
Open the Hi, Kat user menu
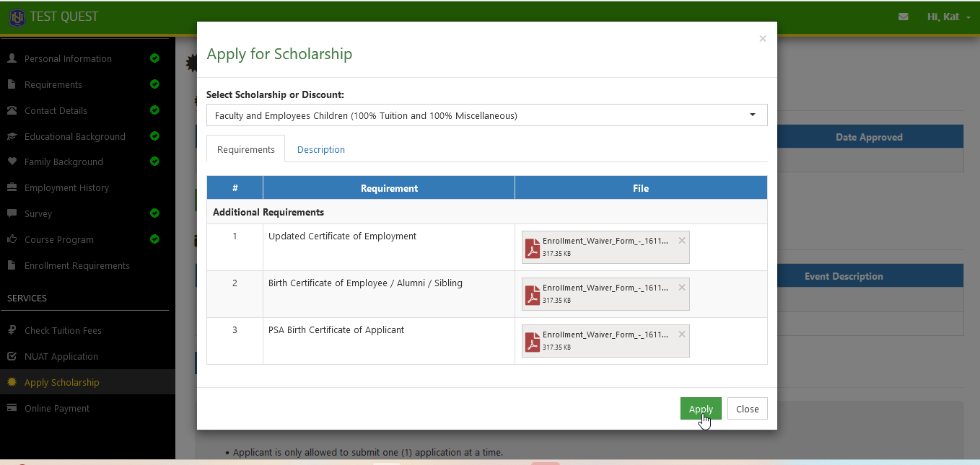point(948,17)
